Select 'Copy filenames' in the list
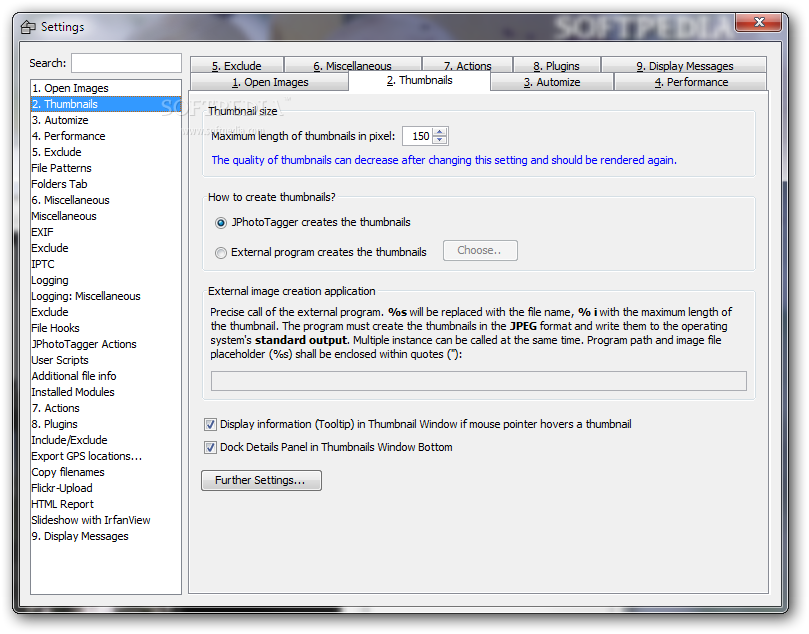 tap(106, 472)
